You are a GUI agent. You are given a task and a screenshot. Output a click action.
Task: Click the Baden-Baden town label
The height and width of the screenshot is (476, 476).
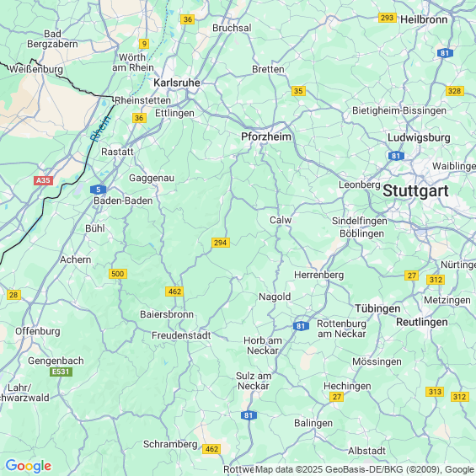(123, 201)
